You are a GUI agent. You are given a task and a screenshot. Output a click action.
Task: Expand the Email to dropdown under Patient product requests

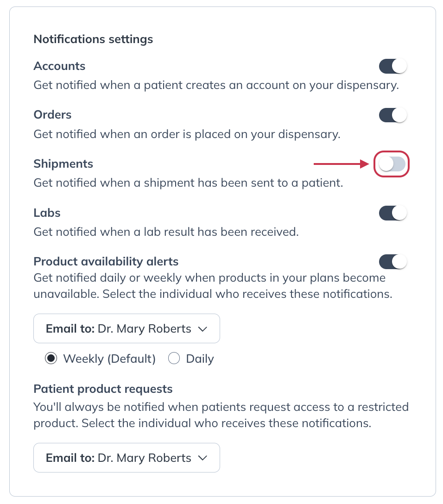[127, 458]
